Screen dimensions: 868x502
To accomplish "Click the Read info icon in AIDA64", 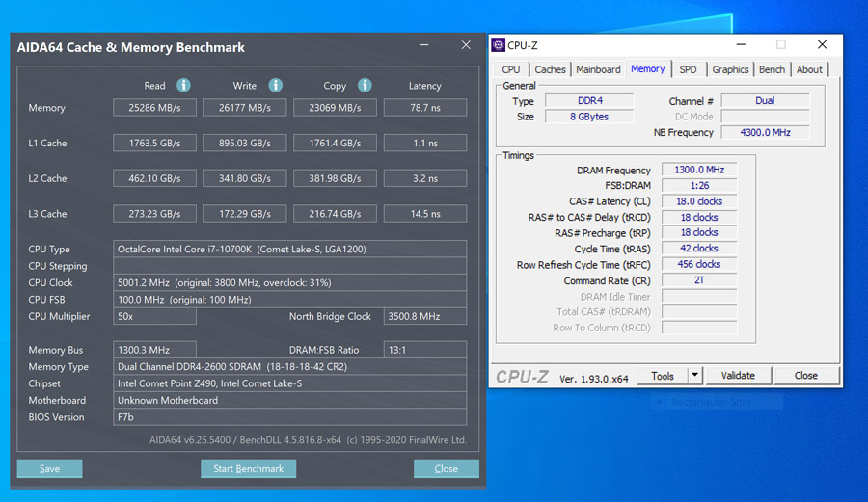I will pyautogui.click(x=183, y=85).
